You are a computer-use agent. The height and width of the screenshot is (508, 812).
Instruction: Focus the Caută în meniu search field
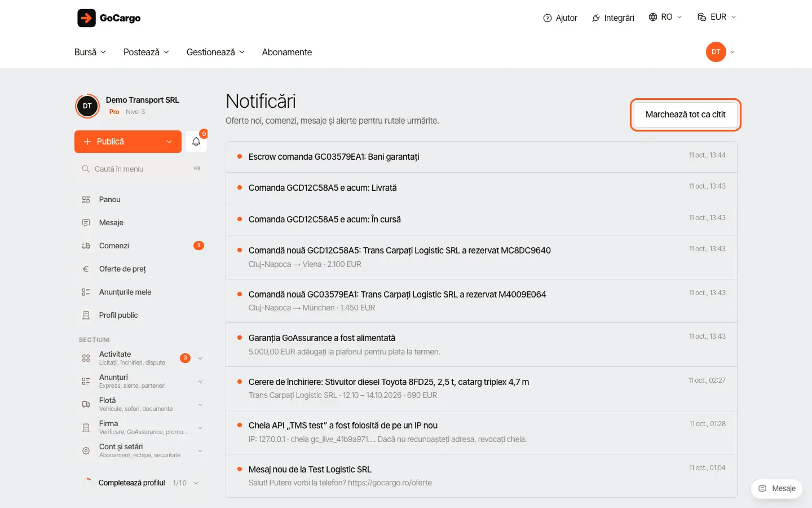tap(140, 169)
